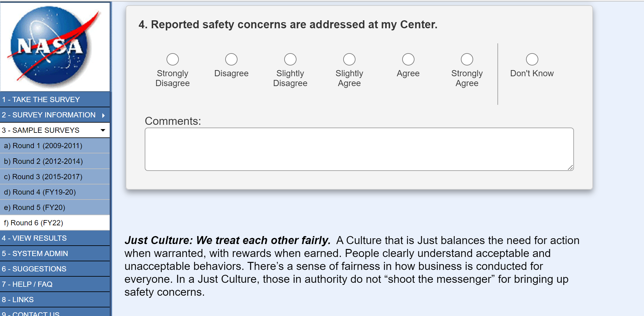Select Slightly Disagree radio button
Image resolution: width=644 pixels, height=316 pixels.
pyautogui.click(x=290, y=59)
